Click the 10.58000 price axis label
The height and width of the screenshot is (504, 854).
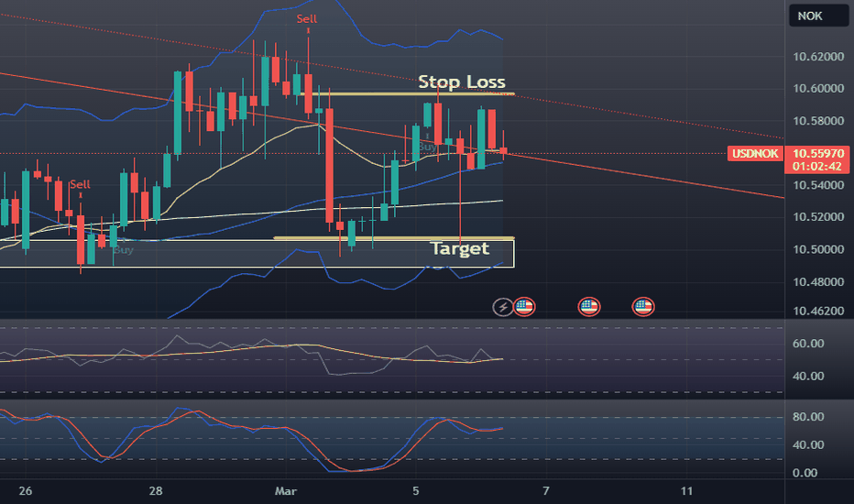coord(818,121)
